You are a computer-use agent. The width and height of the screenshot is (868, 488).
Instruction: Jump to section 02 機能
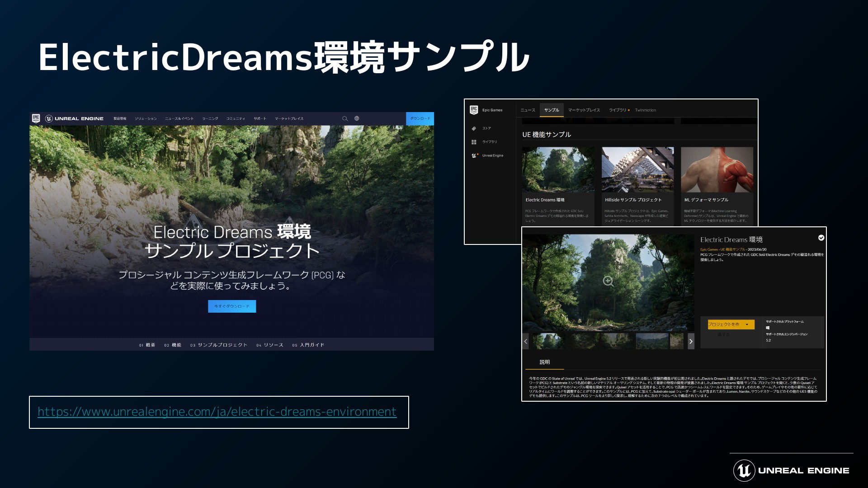[x=173, y=345]
